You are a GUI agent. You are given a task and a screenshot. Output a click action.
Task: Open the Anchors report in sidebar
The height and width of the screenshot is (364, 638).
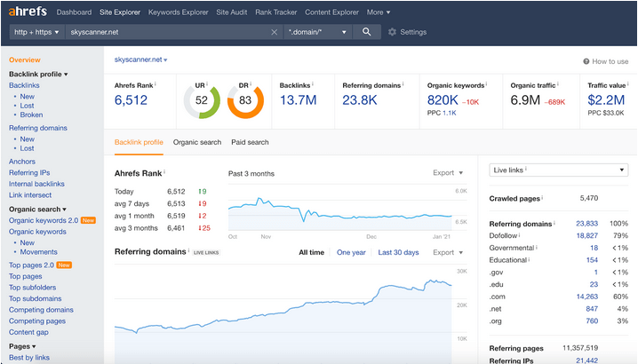tap(22, 162)
